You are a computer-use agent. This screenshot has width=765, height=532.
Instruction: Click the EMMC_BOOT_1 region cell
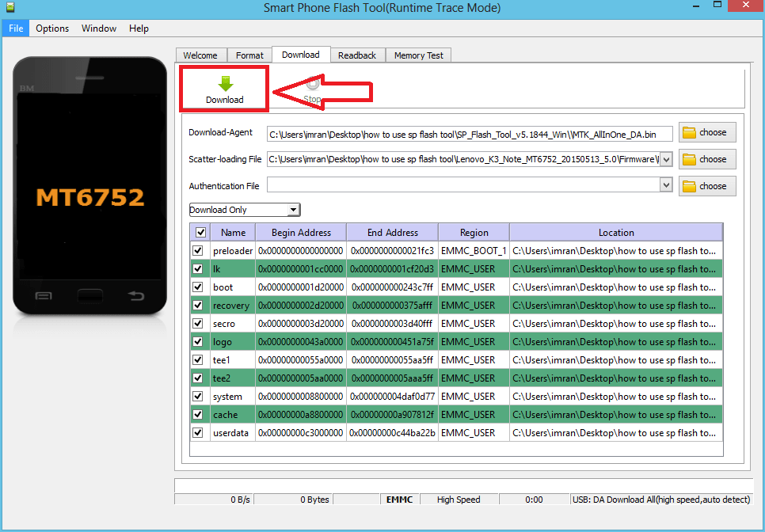tap(474, 251)
